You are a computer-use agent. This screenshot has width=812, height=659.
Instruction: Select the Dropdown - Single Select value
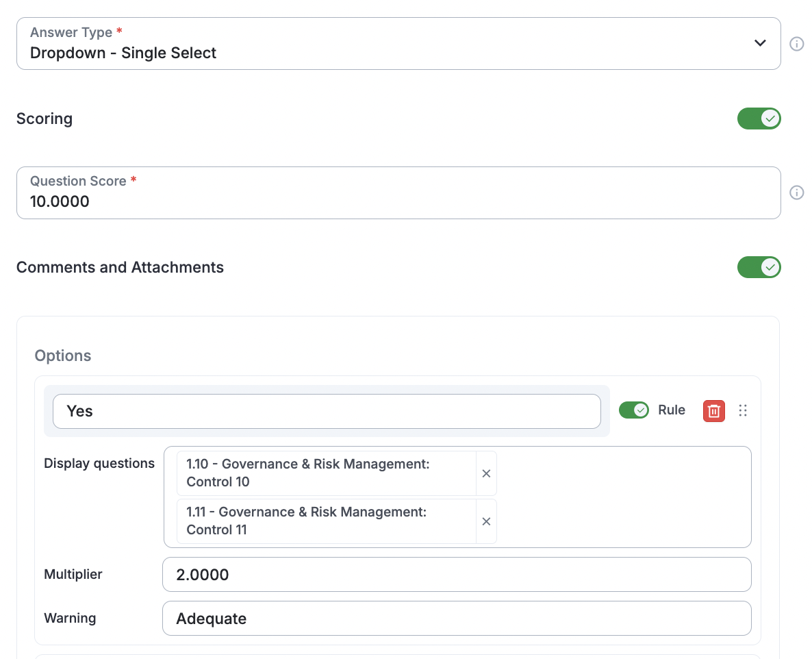tap(123, 53)
